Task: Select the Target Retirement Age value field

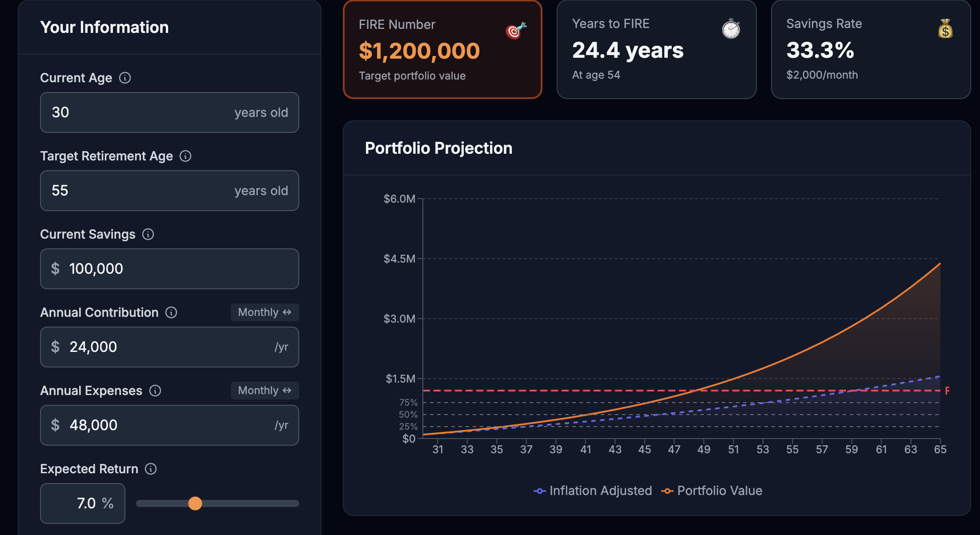Action: tap(169, 191)
